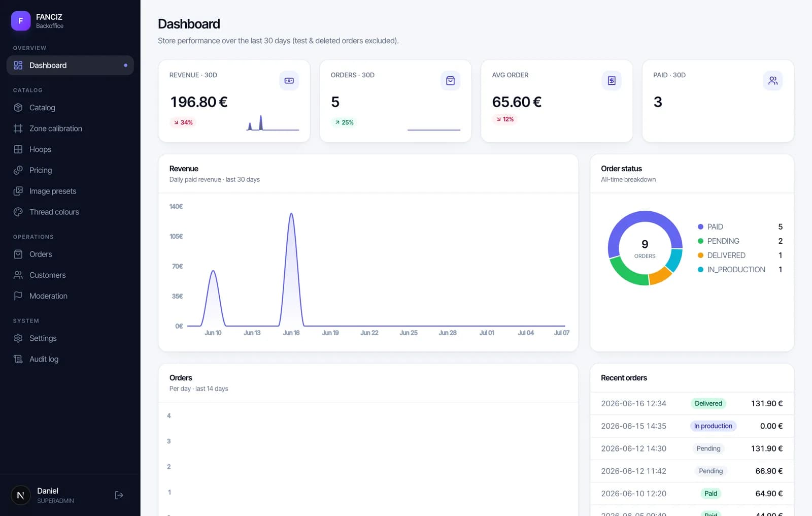Select Image presets in sidebar

click(70, 191)
